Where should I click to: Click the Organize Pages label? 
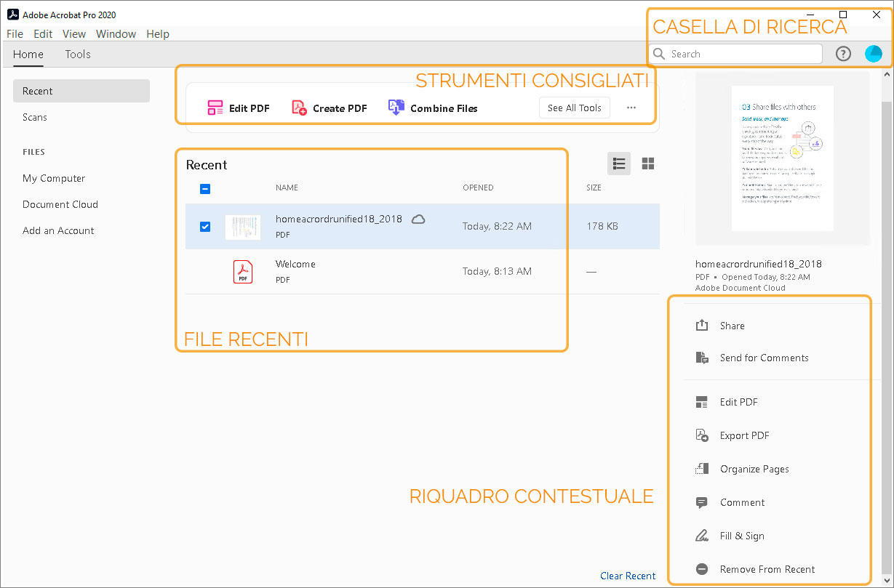tap(754, 469)
